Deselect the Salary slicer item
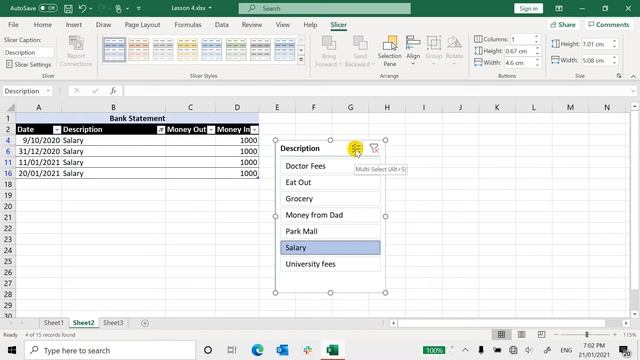The height and width of the screenshot is (360, 640). pyautogui.click(x=330, y=248)
